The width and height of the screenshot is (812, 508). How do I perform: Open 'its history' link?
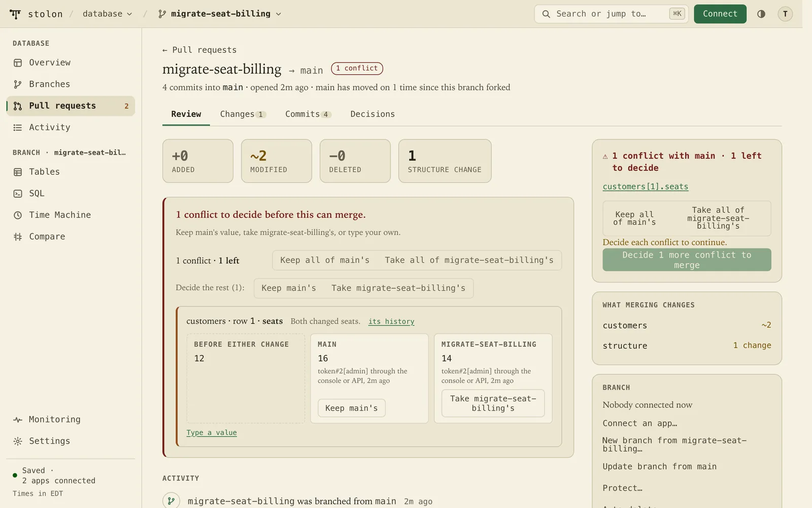(x=391, y=322)
